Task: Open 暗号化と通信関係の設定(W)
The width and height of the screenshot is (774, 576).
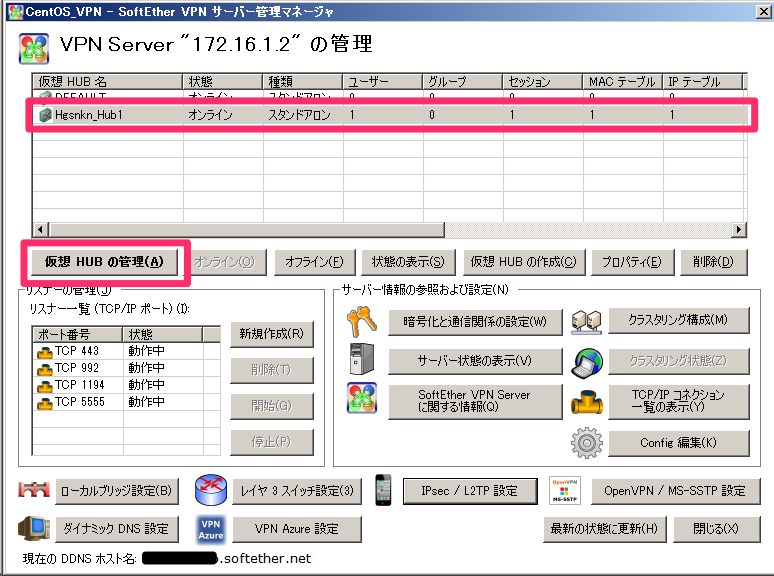Action: [x=475, y=322]
